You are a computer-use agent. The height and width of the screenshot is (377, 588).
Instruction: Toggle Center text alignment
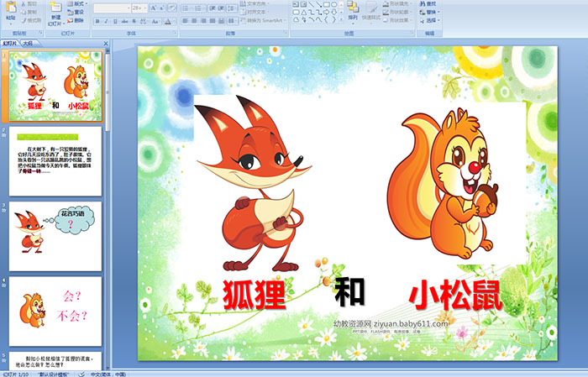[x=194, y=21]
